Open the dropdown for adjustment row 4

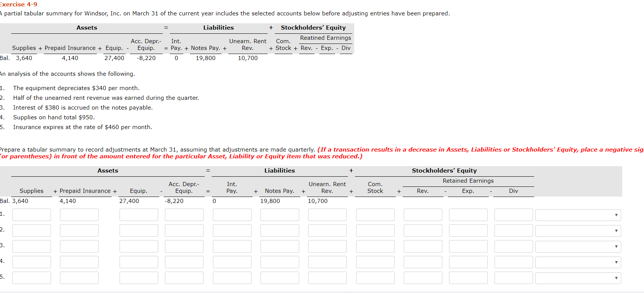point(578,262)
